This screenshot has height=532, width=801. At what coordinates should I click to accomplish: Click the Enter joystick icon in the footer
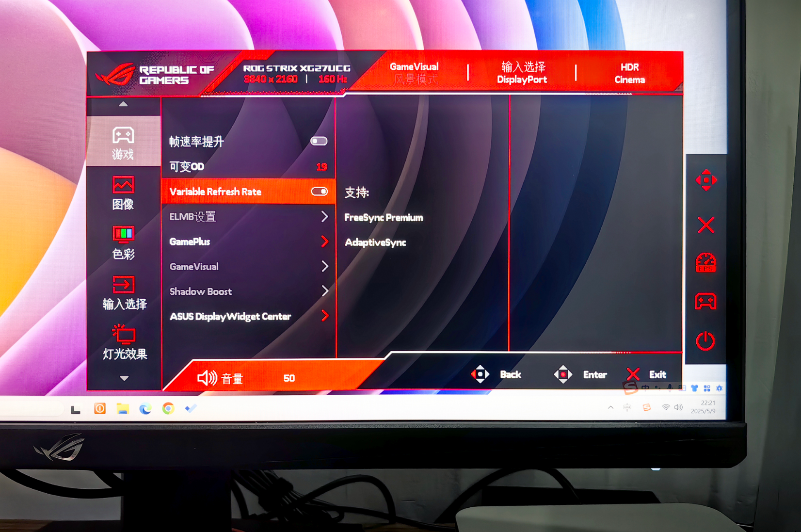(563, 374)
